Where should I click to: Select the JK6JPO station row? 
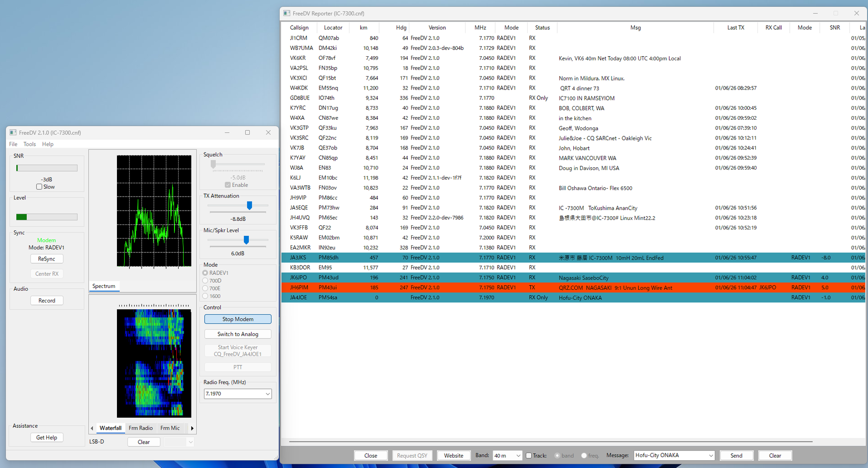click(x=573, y=277)
